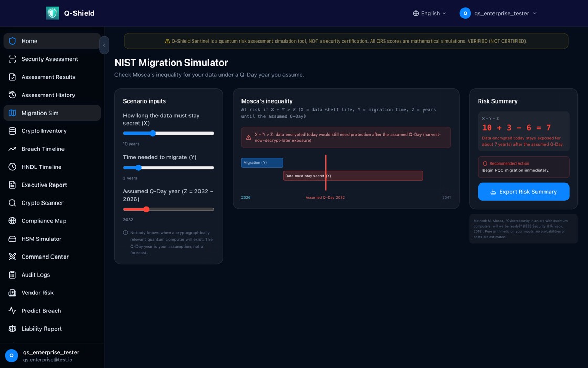Collapse the sidebar with the chevron
This screenshot has height=368, width=588.
click(x=104, y=45)
